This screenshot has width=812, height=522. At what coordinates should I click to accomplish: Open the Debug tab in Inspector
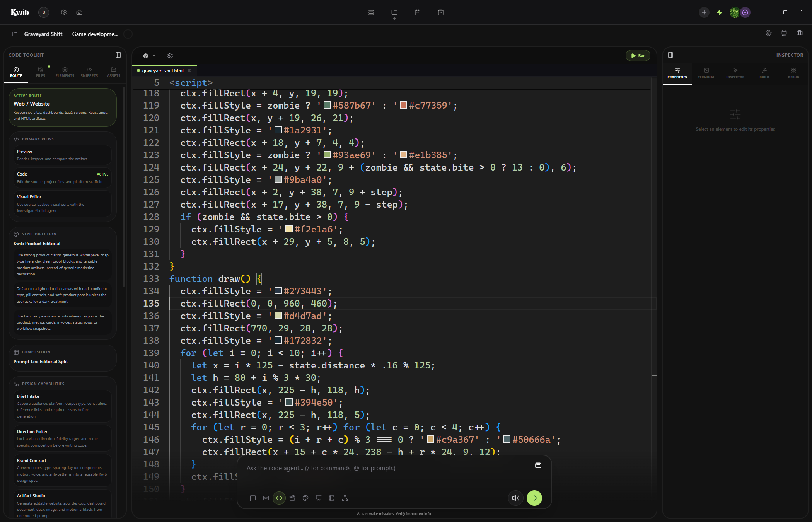coord(793,73)
